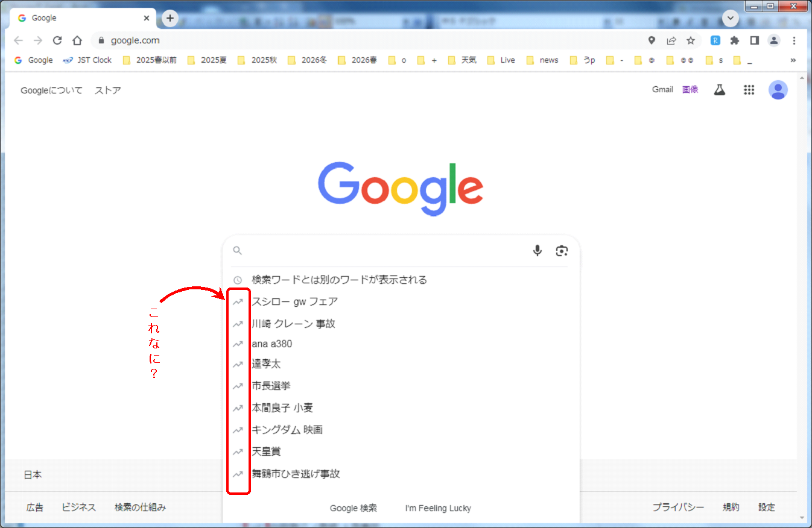Open the tab search dropdown arrow
The height and width of the screenshot is (528, 812).
(x=731, y=18)
